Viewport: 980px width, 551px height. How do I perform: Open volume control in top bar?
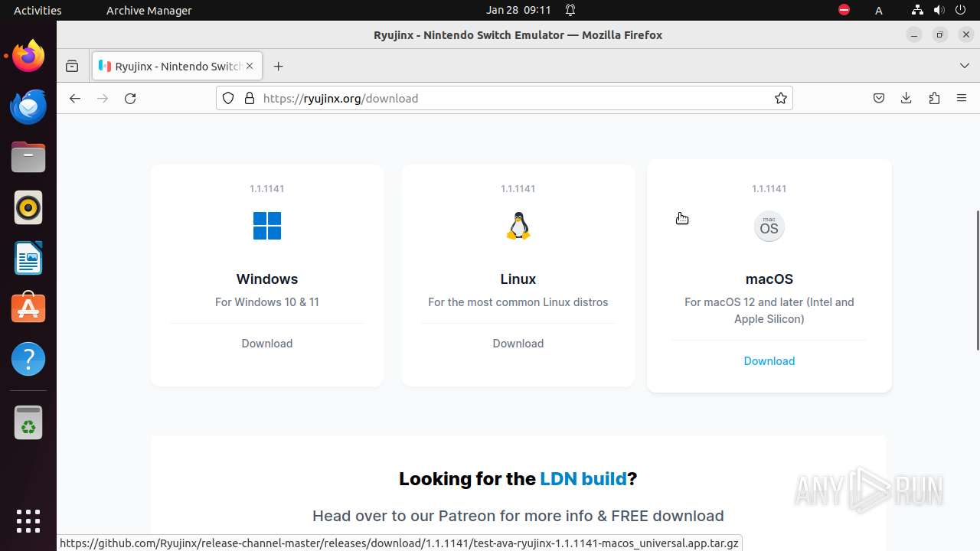click(939, 10)
